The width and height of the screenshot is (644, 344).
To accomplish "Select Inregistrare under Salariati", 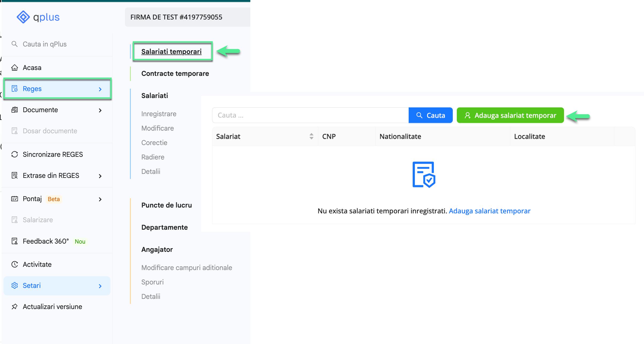I will pos(159,114).
